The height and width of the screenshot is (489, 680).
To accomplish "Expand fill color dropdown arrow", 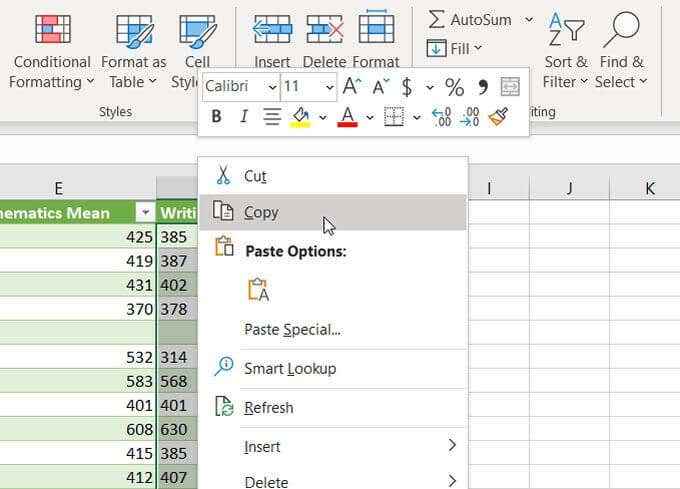I will pyautogui.click(x=323, y=117).
